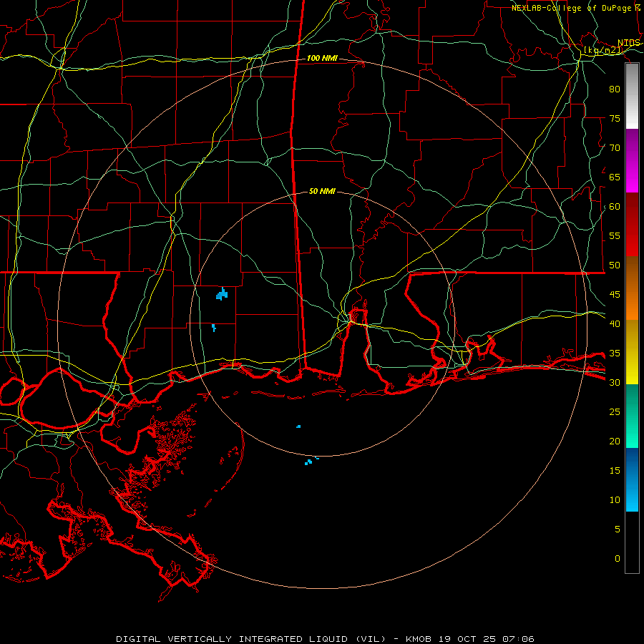The height and width of the screenshot is (644, 644).
Task: Click the single blue echo offshore inside the 50 NMI ring
Action: [298, 426]
